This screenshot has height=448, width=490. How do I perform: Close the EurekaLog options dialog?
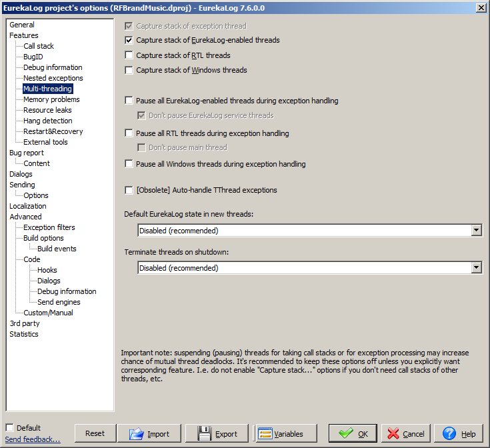click(481, 7)
